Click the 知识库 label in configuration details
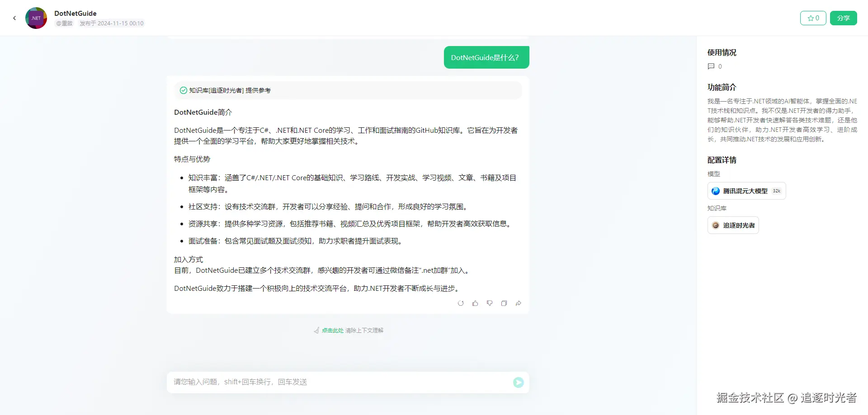This screenshot has height=415, width=868. point(717,208)
